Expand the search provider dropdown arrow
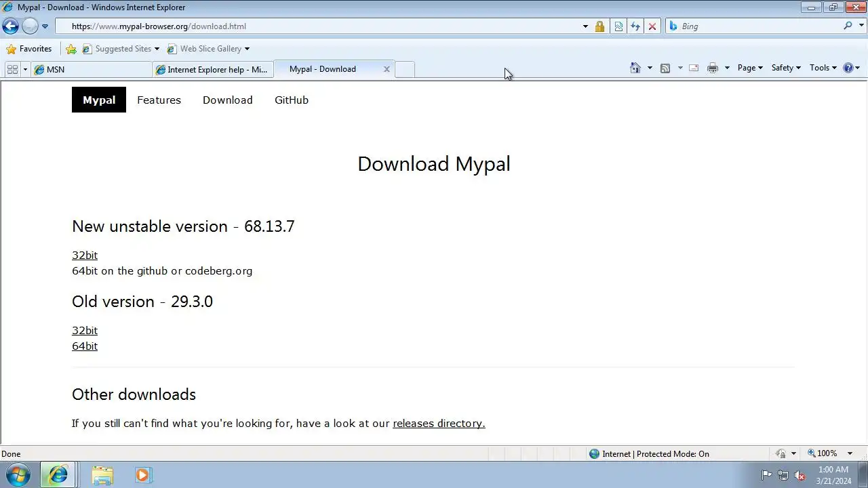 [x=861, y=26]
